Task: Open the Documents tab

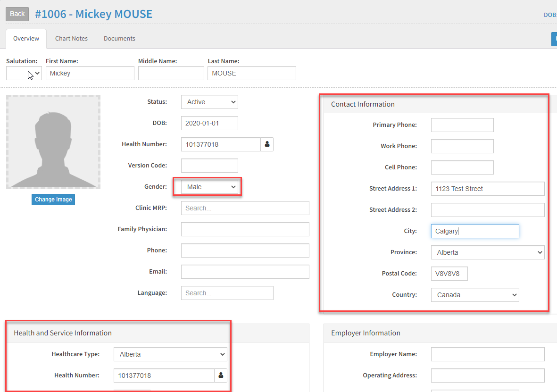Action: pos(119,38)
